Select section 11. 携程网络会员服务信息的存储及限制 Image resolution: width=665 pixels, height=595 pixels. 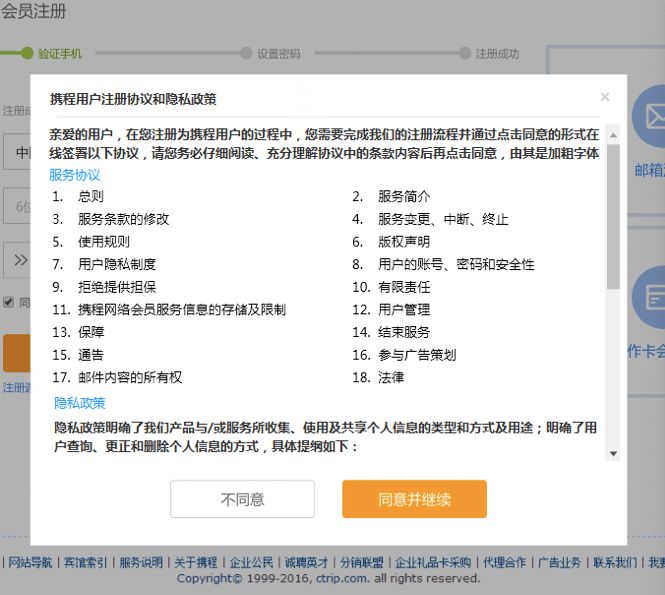click(169, 310)
